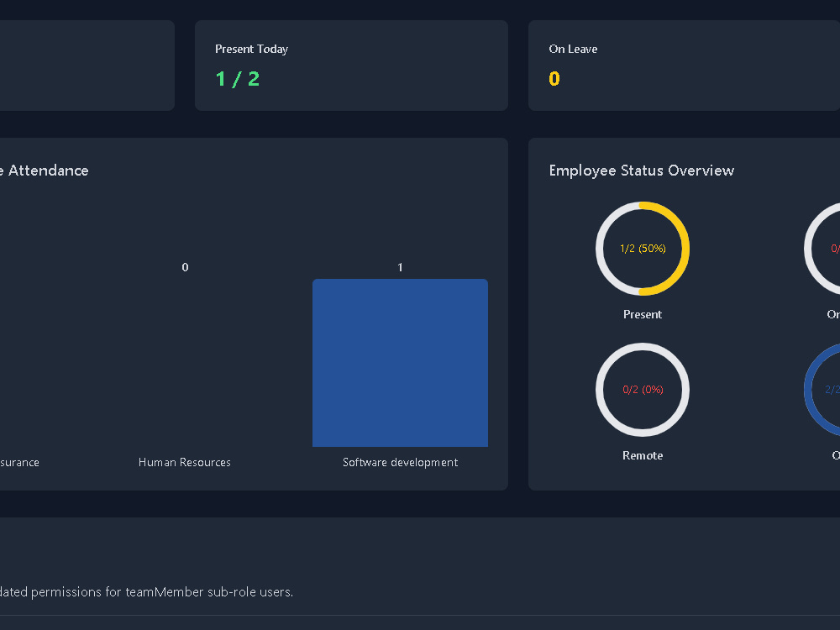Click the Software development axis label
Viewport: 840px width, 630px height.
click(400, 462)
